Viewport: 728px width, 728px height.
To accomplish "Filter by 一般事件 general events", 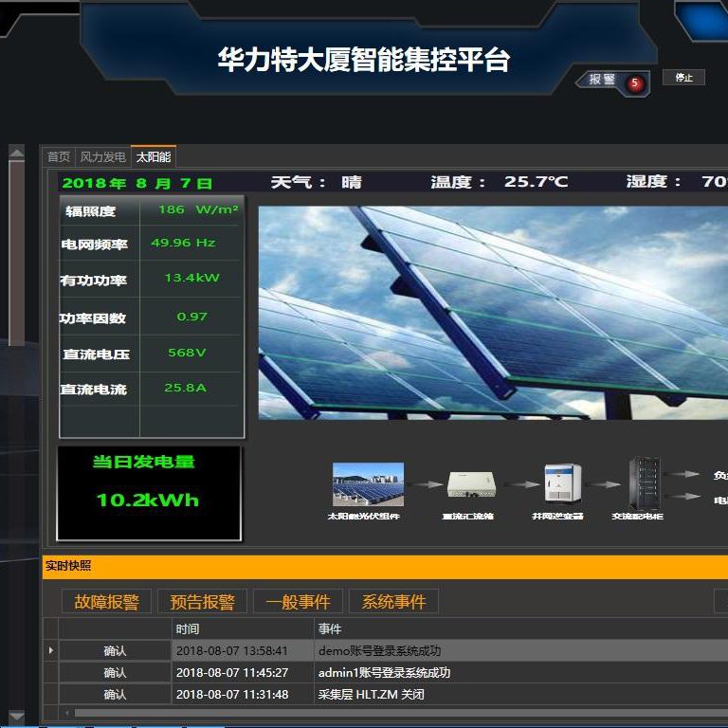I will pos(299,602).
